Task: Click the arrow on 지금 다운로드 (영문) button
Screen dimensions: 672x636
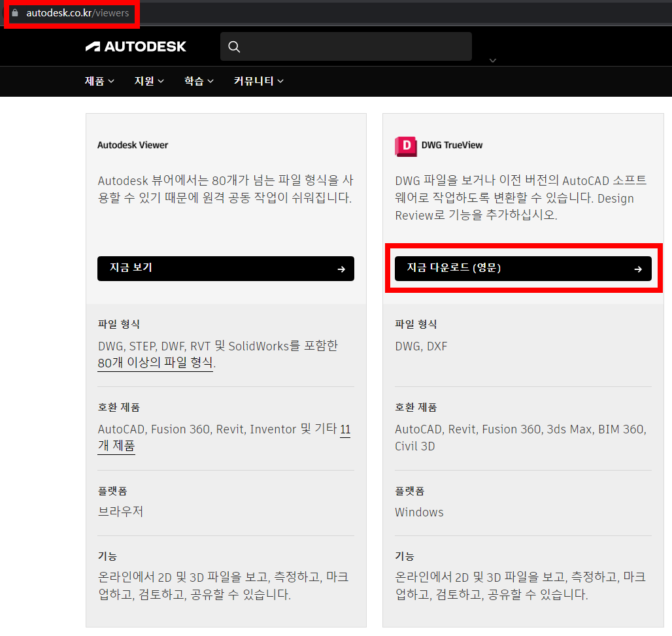Action: click(638, 269)
